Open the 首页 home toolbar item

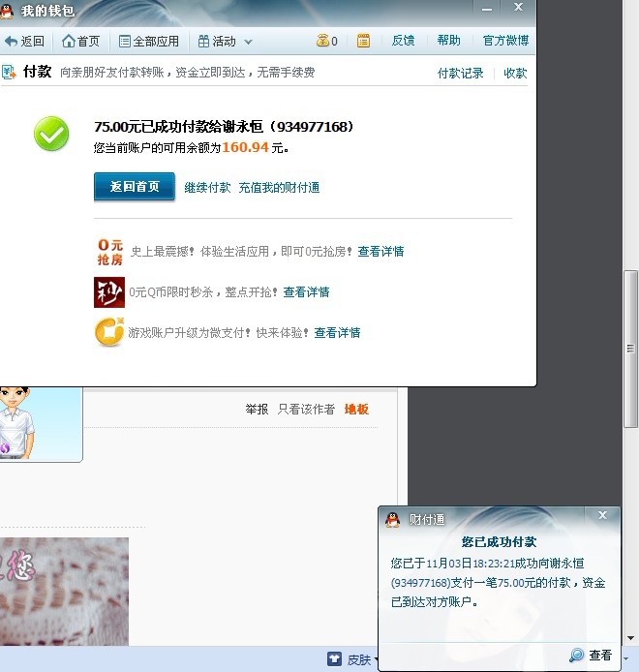coord(80,41)
